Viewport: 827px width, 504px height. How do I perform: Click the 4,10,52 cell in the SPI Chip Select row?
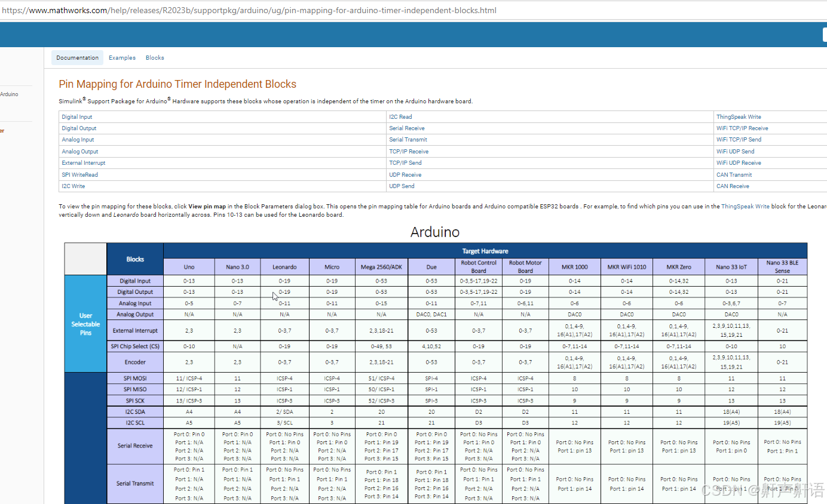point(431,346)
